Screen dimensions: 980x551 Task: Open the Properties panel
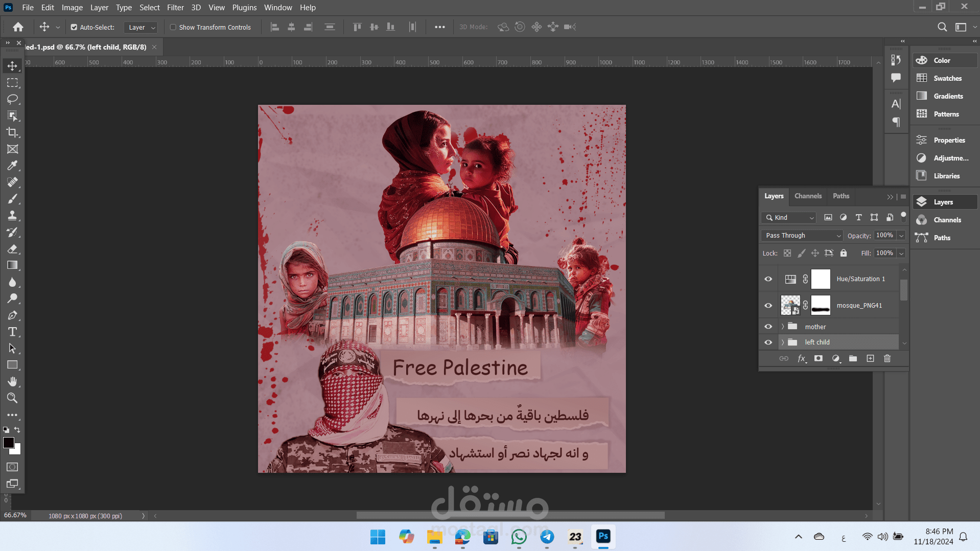946,140
